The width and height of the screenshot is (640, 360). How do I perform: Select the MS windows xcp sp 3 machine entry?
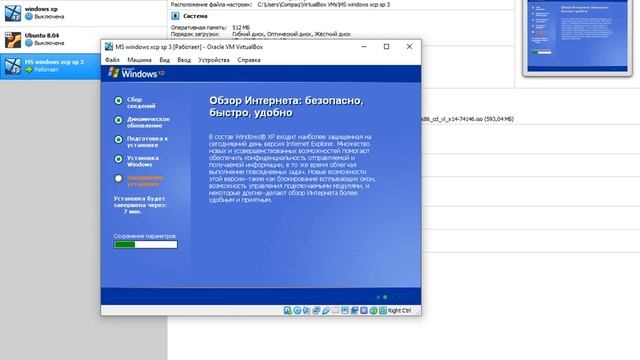point(51,66)
